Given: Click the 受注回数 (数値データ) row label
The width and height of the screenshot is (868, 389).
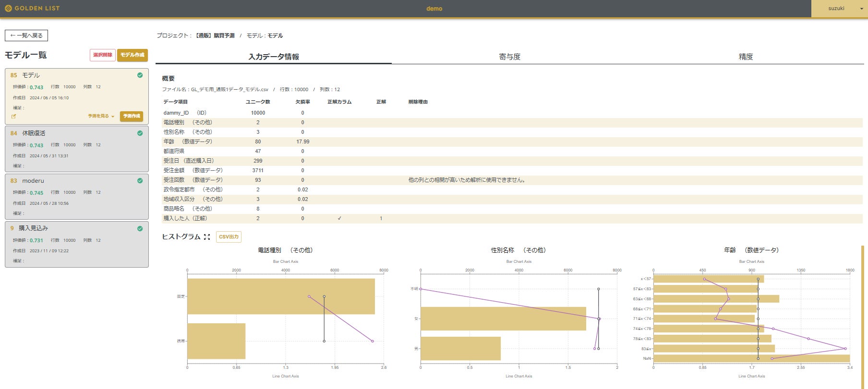Looking at the screenshot, I should click(193, 180).
